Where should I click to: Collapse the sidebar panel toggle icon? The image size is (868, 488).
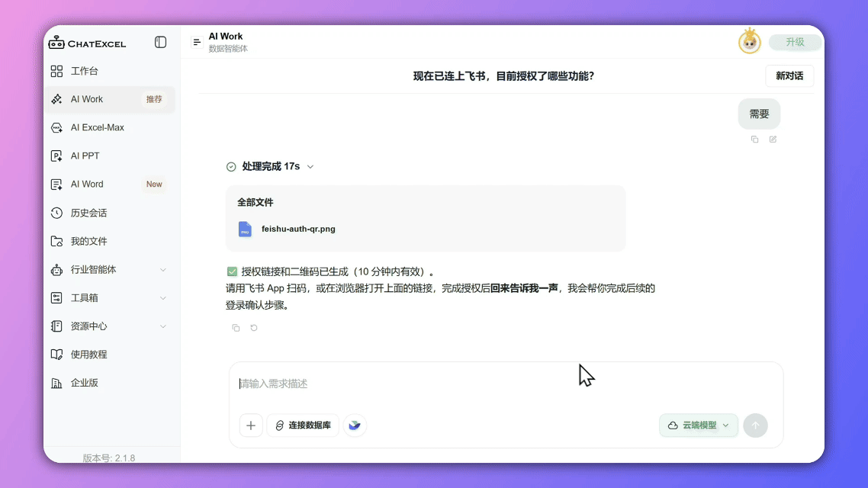tap(160, 42)
